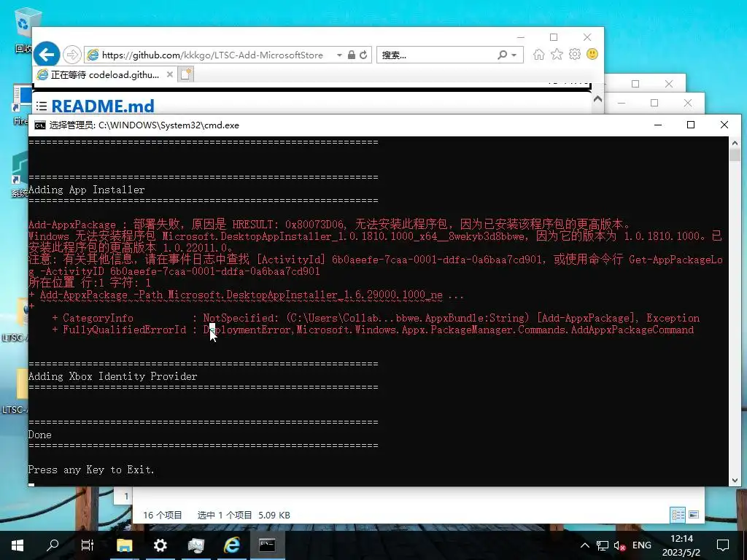Click the README.md list outline icon
747x560 pixels.
coord(42,106)
